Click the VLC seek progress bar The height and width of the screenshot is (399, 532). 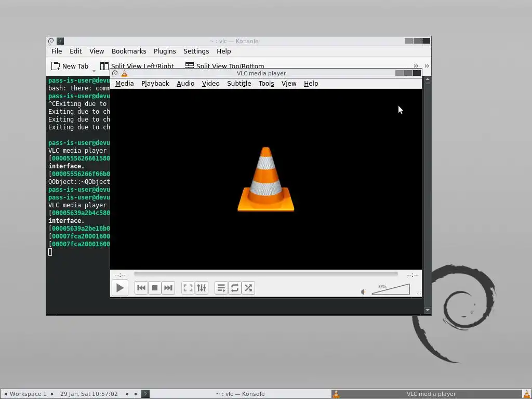(x=265, y=274)
